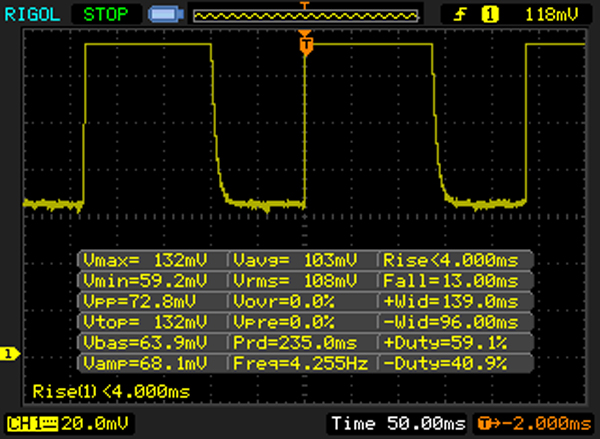Click the Vavg= 103mV measurement

(x=295, y=260)
